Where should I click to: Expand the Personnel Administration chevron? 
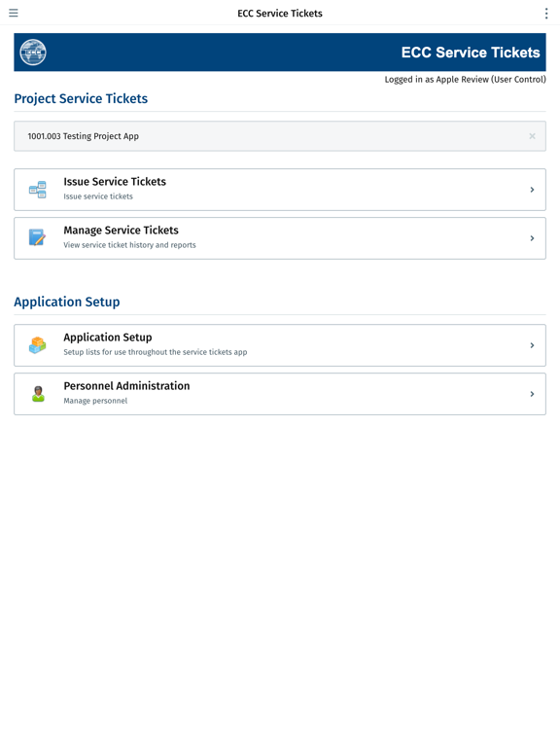[x=532, y=394]
